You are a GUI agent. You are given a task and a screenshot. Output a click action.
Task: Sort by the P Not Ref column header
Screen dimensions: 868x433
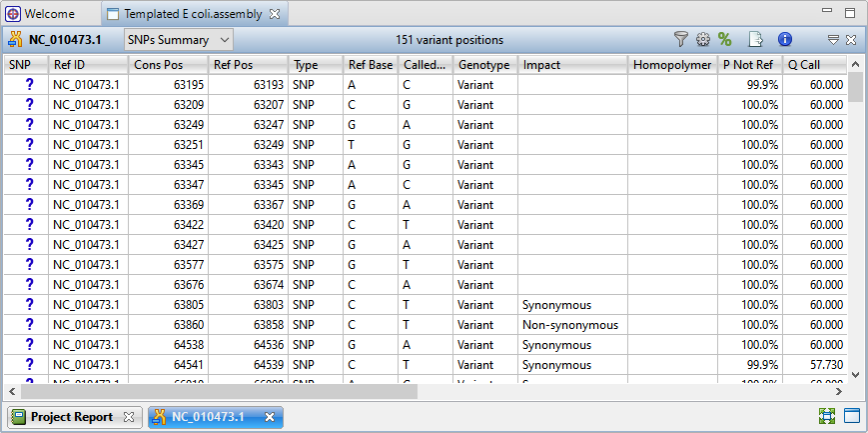(750, 65)
